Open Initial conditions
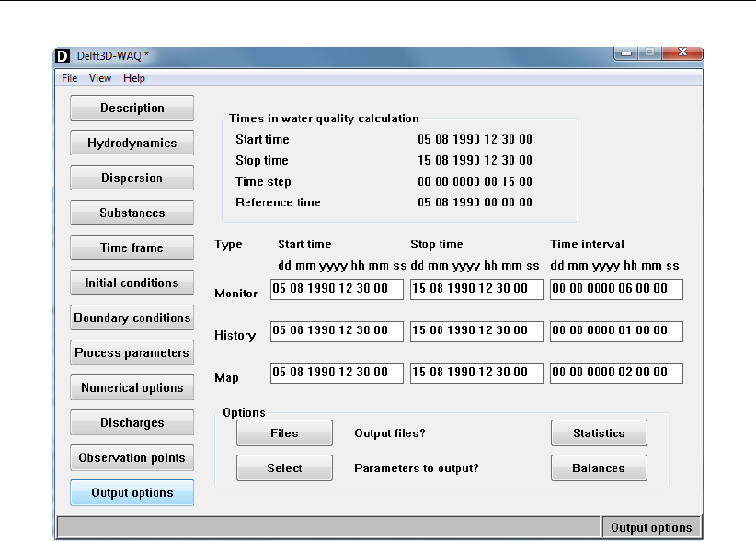Viewport: 756px width, 541px height. [x=132, y=282]
